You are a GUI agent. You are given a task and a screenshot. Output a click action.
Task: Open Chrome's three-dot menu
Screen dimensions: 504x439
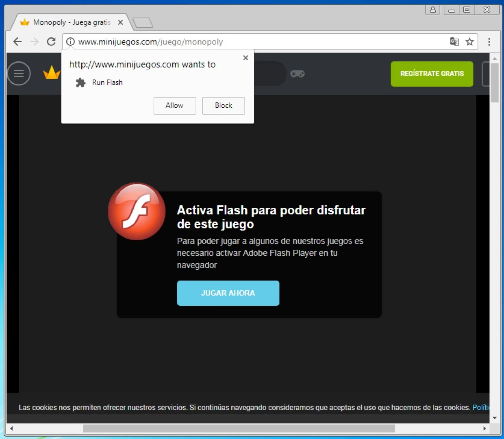[x=489, y=41]
